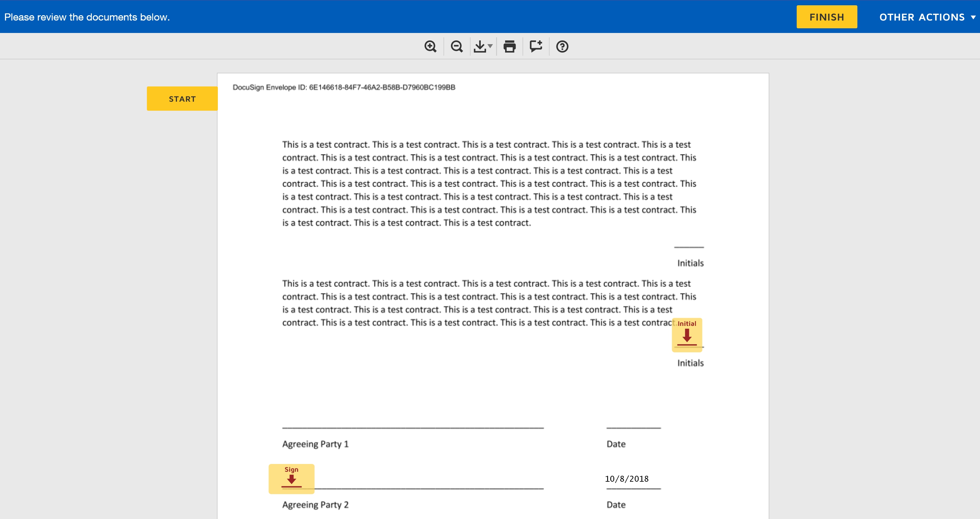This screenshot has height=519, width=980.
Task: Print the document using the printer icon
Action: [509, 46]
